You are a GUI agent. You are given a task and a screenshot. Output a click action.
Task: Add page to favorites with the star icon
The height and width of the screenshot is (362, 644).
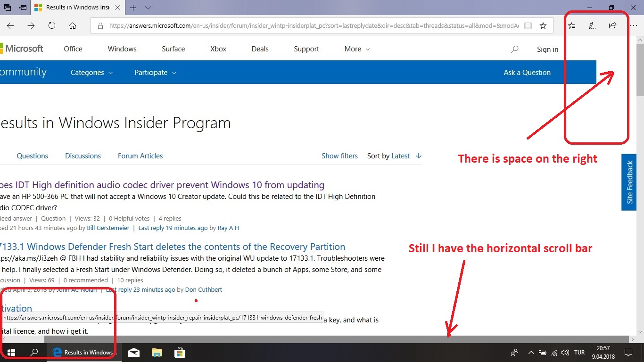click(543, 26)
